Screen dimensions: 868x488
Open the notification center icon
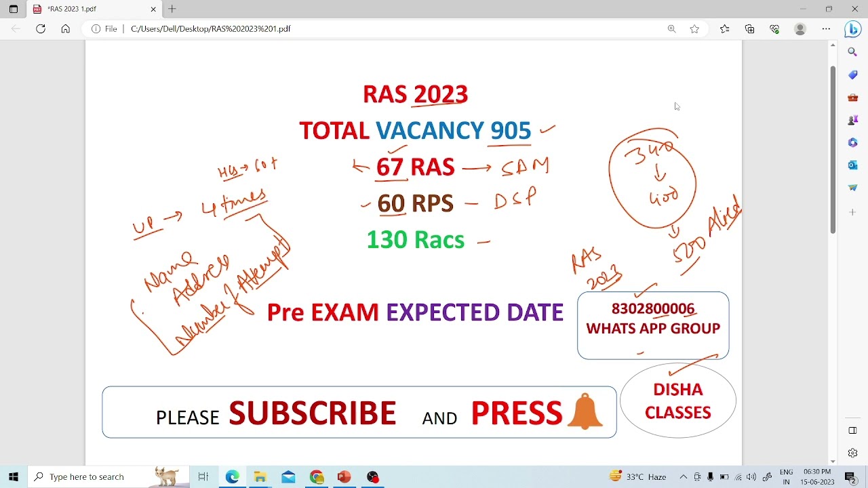coord(850,476)
